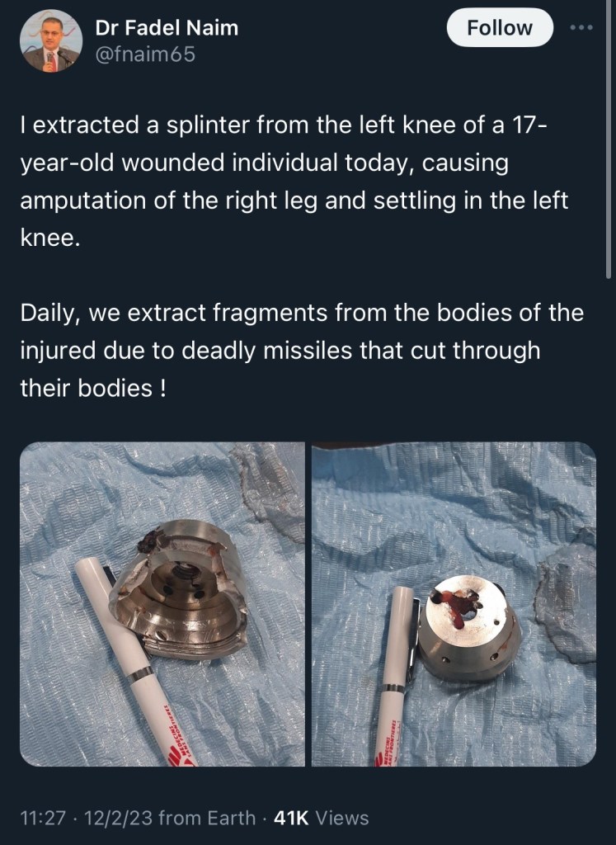
Task: Open the left photo of the broken fragment
Action: (x=162, y=604)
